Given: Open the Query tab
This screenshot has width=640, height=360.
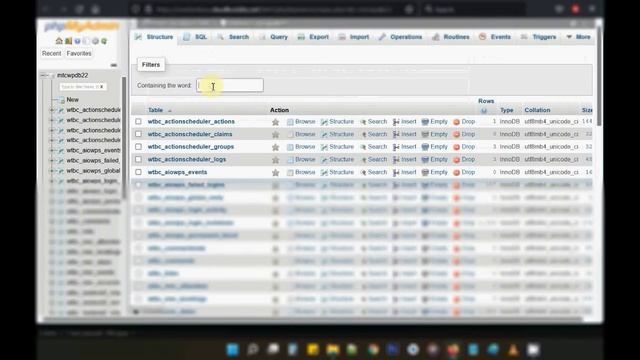Looking at the screenshot, I should (x=273, y=37).
